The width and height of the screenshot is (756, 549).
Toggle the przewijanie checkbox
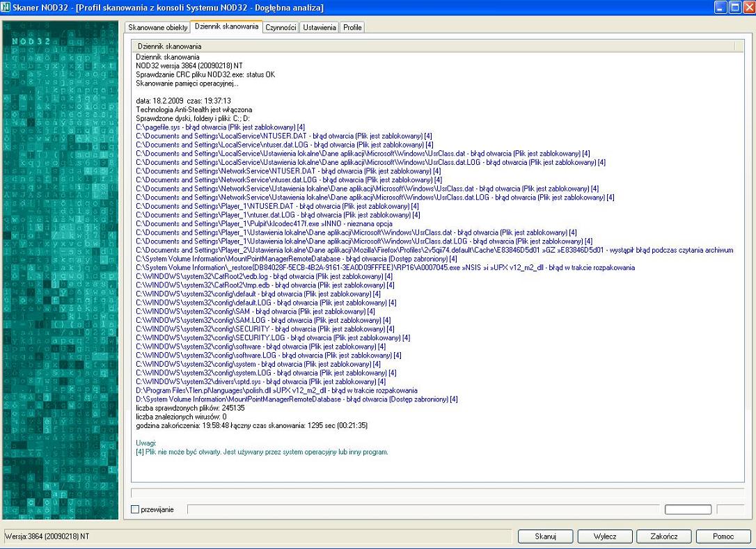135,509
